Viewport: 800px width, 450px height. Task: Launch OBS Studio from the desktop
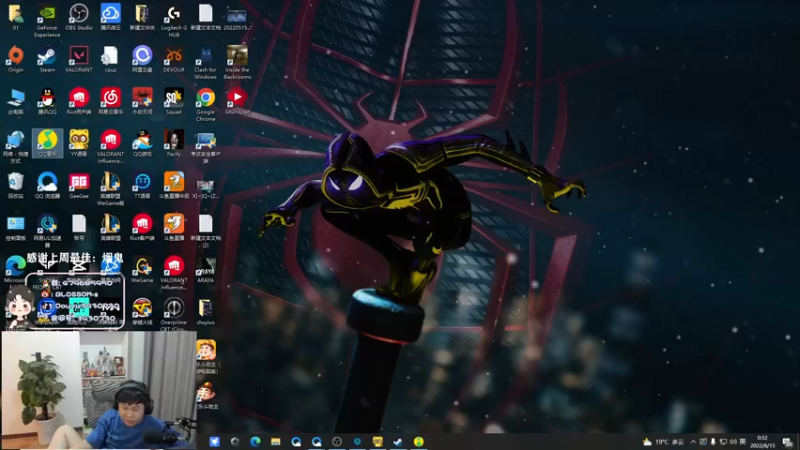pos(79,17)
